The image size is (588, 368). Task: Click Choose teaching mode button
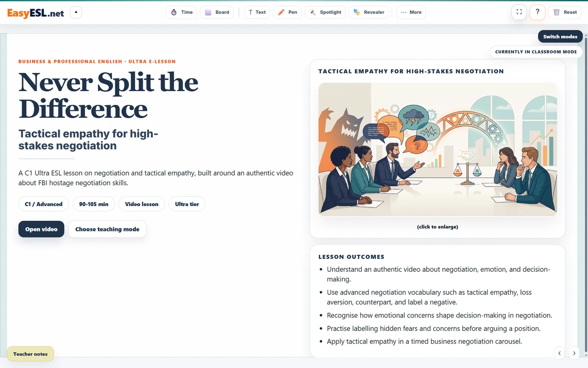tap(107, 229)
